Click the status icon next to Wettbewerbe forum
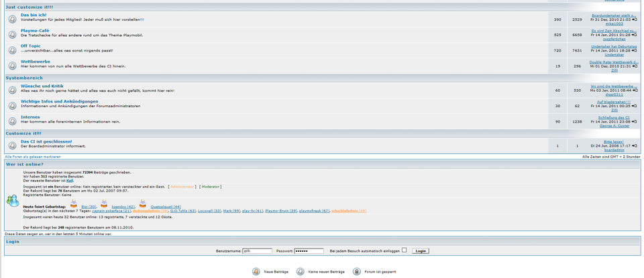 coord(12,66)
